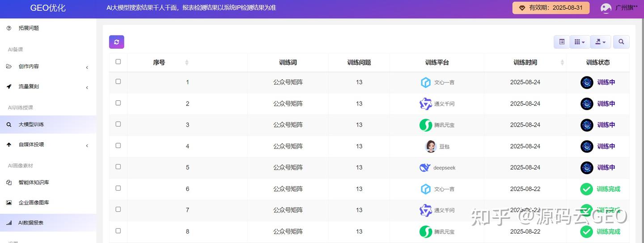644x243 pixels.
Task: Click the green 训练完成 checkmark in row 6
Action: [x=586, y=189]
